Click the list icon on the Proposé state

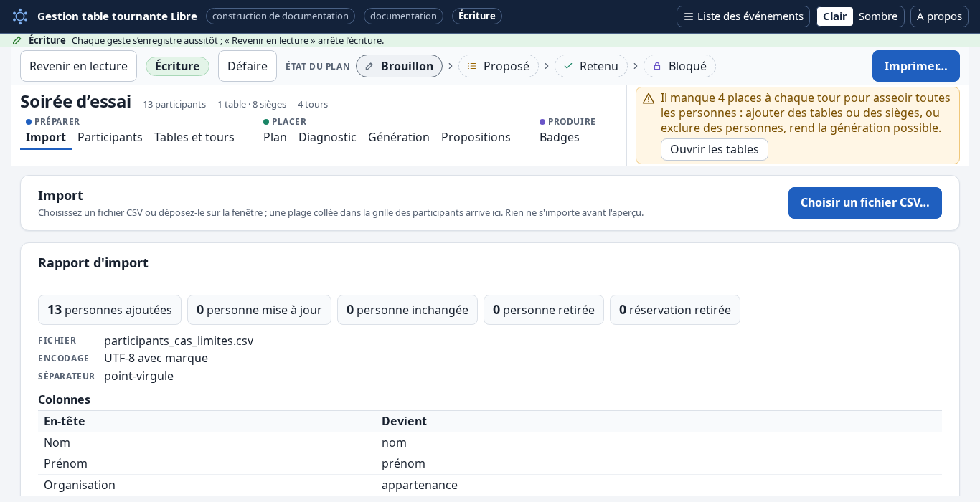click(x=472, y=66)
